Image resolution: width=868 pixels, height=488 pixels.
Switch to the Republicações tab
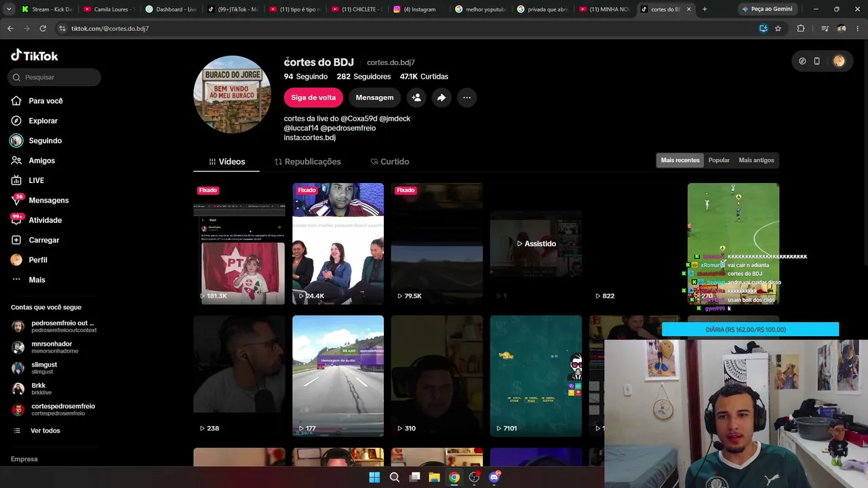click(308, 161)
